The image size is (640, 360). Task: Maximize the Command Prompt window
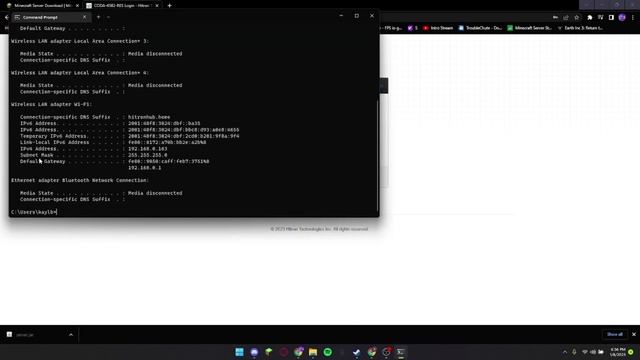click(x=356, y=16)
